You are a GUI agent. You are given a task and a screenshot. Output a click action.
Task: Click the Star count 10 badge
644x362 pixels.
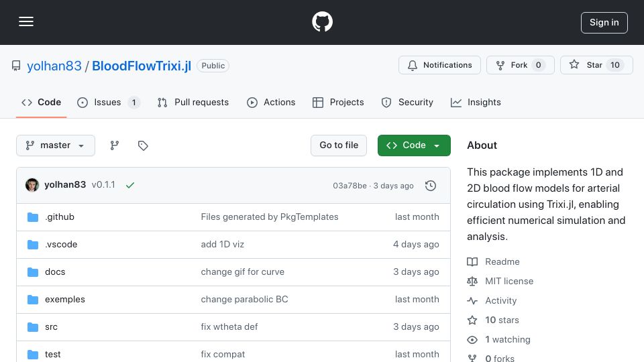coord(615,65)
